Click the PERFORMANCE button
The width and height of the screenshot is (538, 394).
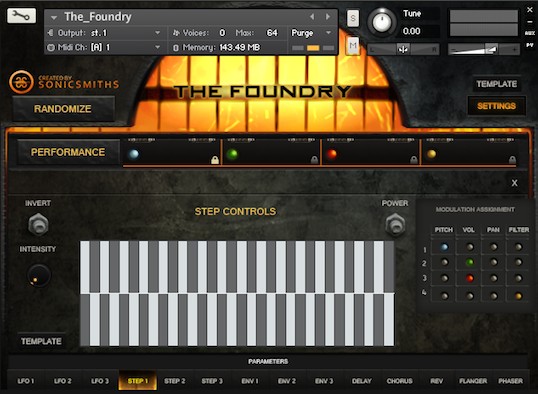68,152
